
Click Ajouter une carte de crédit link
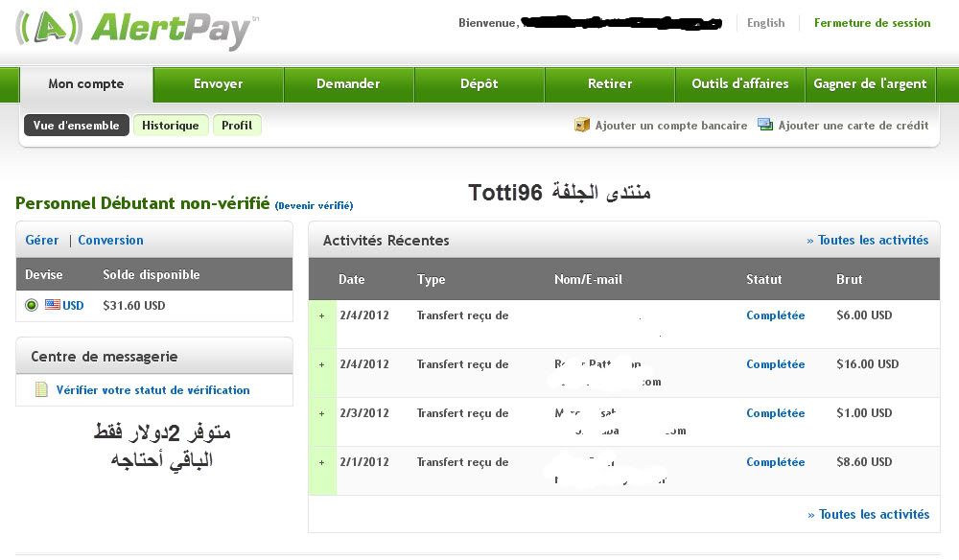coord(854,126)
